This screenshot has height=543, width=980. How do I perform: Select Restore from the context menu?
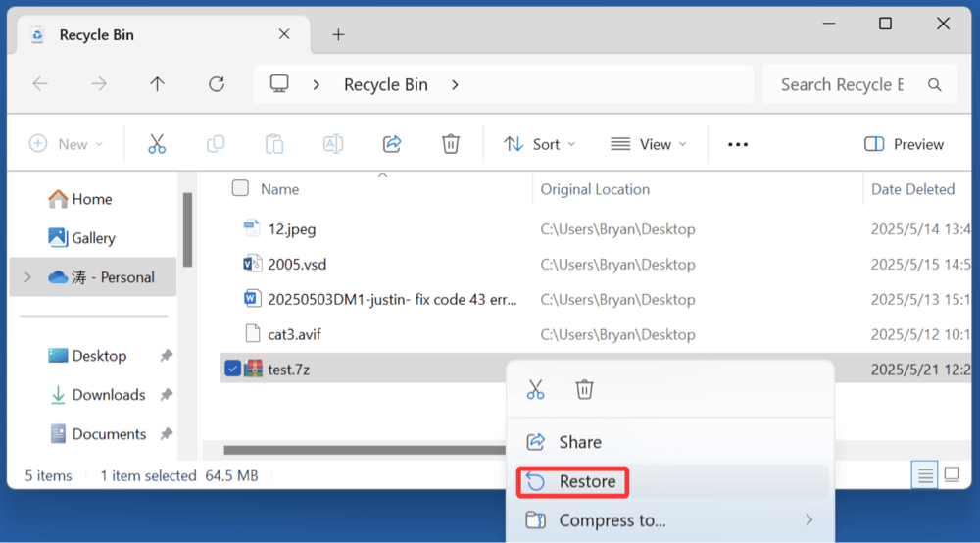pyautogui.click(x=672, y=482)
